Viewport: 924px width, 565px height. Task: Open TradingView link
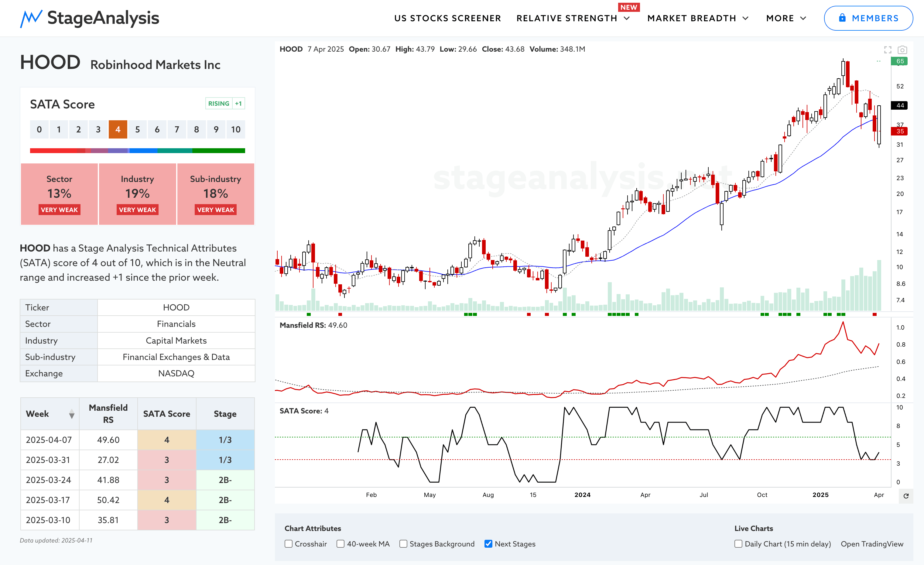click(872, 544)
